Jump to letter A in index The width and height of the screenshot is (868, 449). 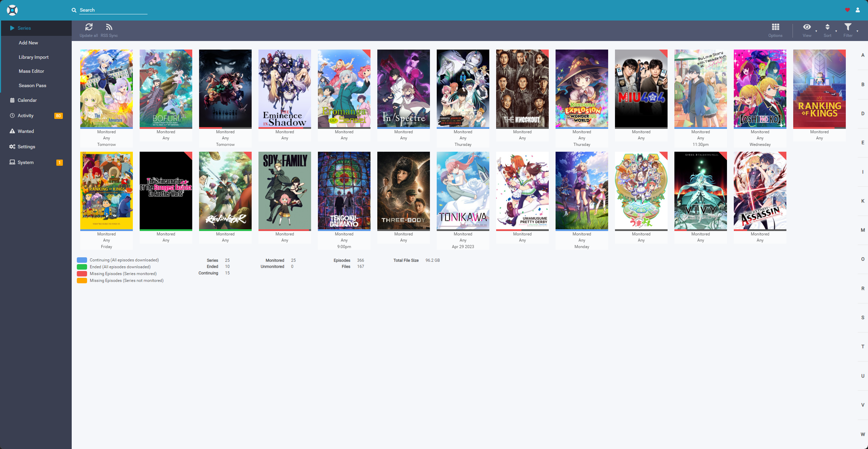(x=863, y=55)
